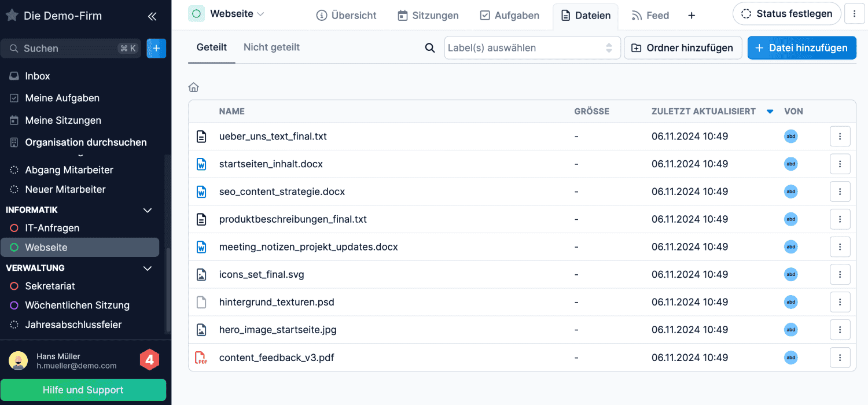Open the Webseite title dropdown
This screenshot has width=868, height=405.
[x=237, y=13]
